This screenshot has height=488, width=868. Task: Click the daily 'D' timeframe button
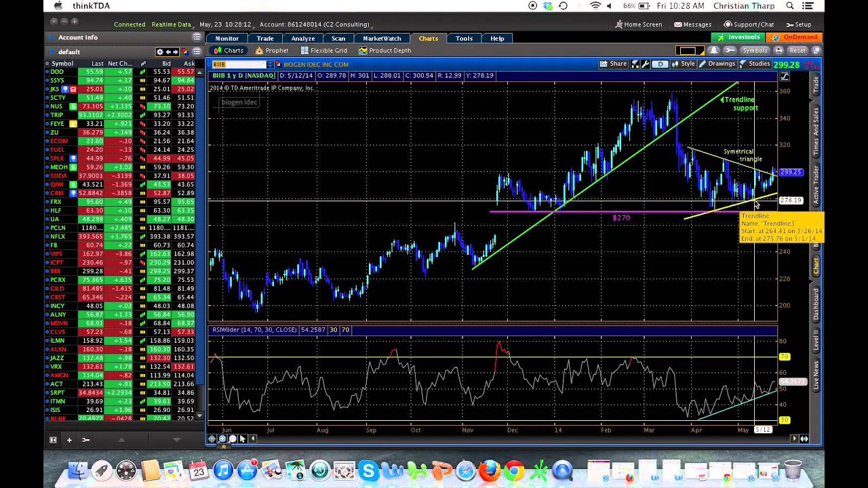[x=660, y=64]
